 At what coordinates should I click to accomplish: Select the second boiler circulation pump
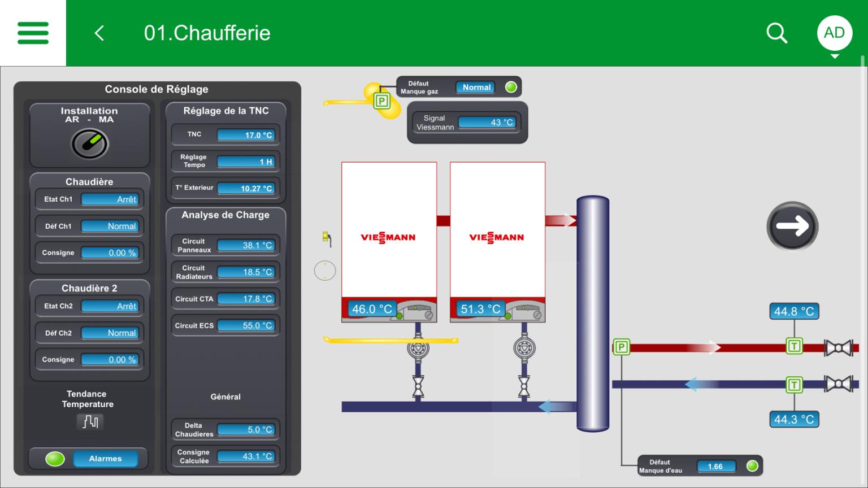click(524, 348)
